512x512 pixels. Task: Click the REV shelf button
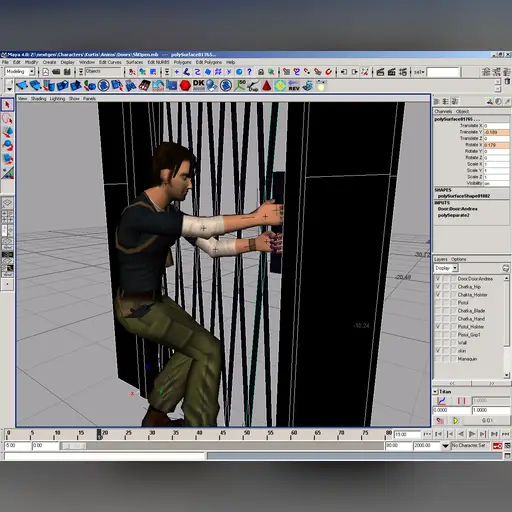294,86
